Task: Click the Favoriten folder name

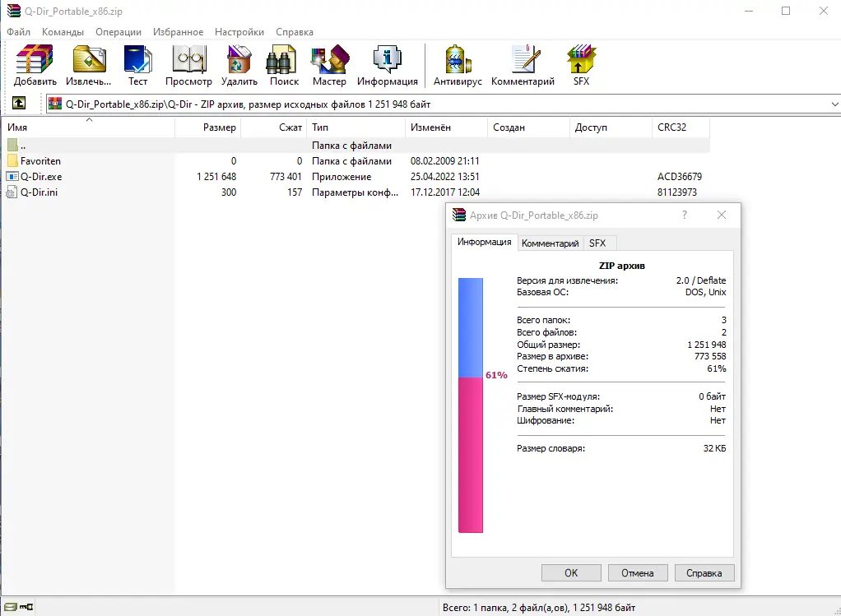Action: 41,161
